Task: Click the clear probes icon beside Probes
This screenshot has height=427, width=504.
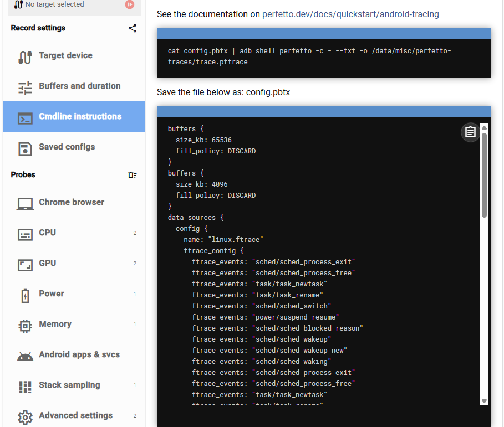Action: click(132, 175)
